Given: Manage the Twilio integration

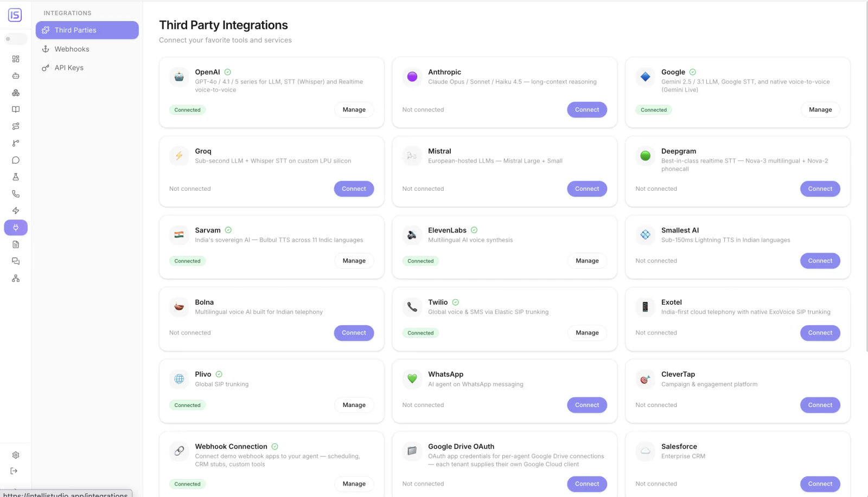Looking at the screenshot, I should click(587, 333).
